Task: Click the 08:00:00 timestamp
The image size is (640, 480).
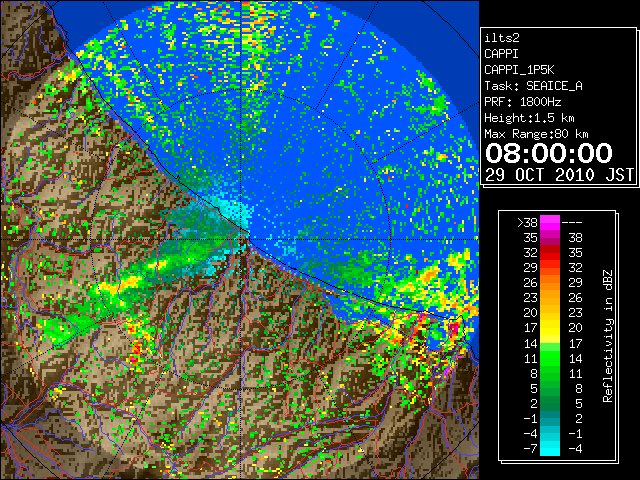Action: (549, 153)
